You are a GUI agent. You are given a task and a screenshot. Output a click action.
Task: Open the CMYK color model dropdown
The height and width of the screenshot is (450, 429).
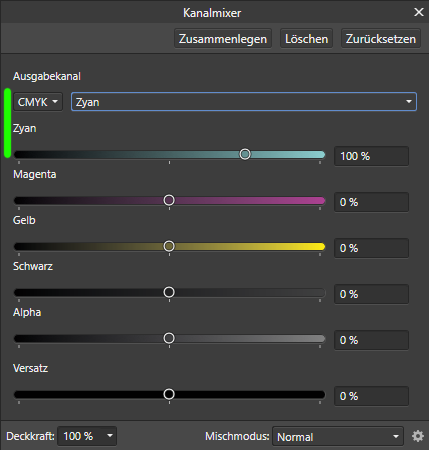(38, 102)
